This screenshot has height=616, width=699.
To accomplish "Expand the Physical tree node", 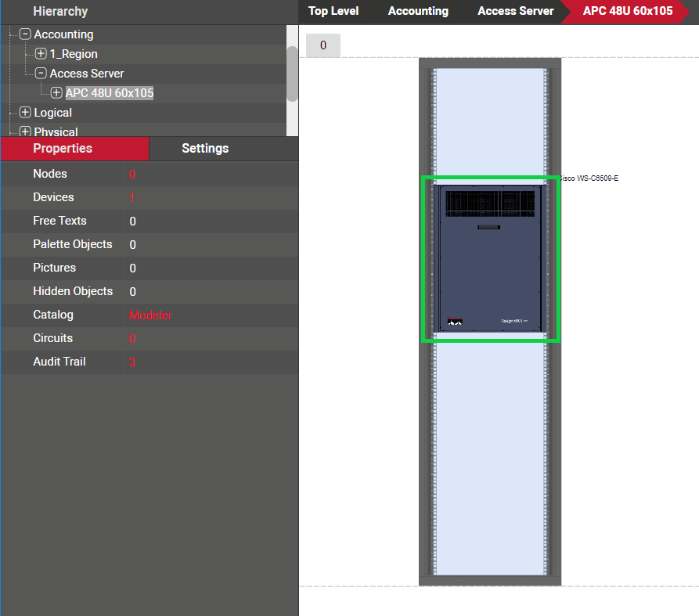I will [x=25, y=131].
